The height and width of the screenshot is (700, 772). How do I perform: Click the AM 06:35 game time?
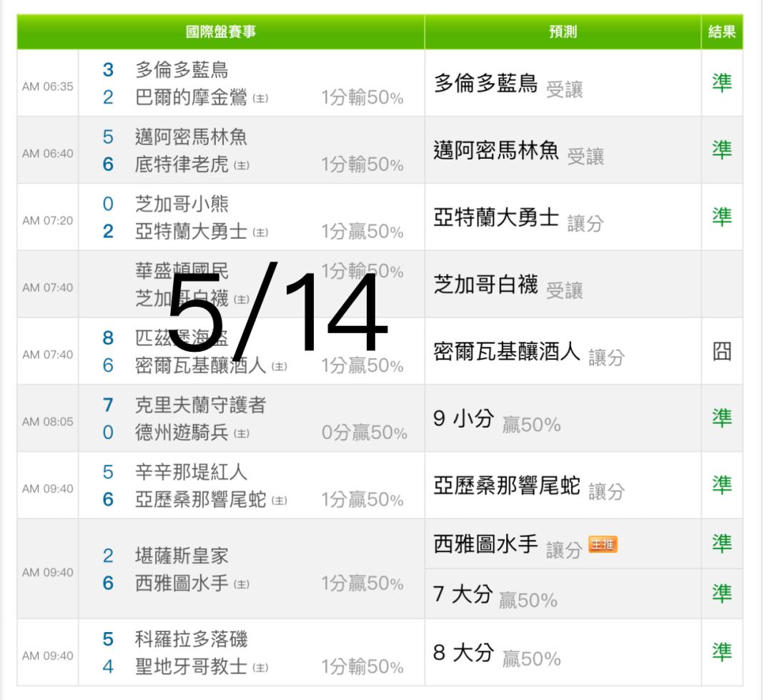tap(48, 87)
